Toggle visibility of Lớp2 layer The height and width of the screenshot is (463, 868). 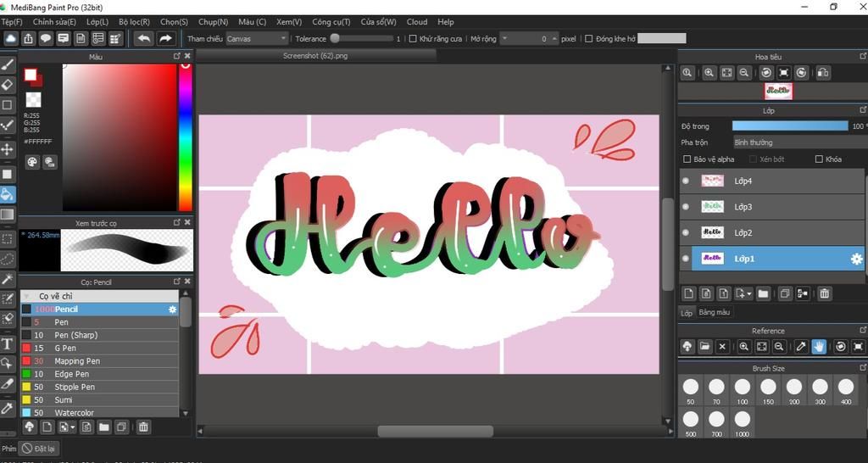pos(686,232)
